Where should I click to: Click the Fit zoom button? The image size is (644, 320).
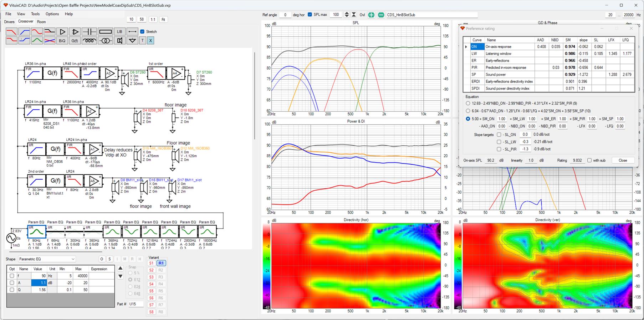[x=163, y=20]
